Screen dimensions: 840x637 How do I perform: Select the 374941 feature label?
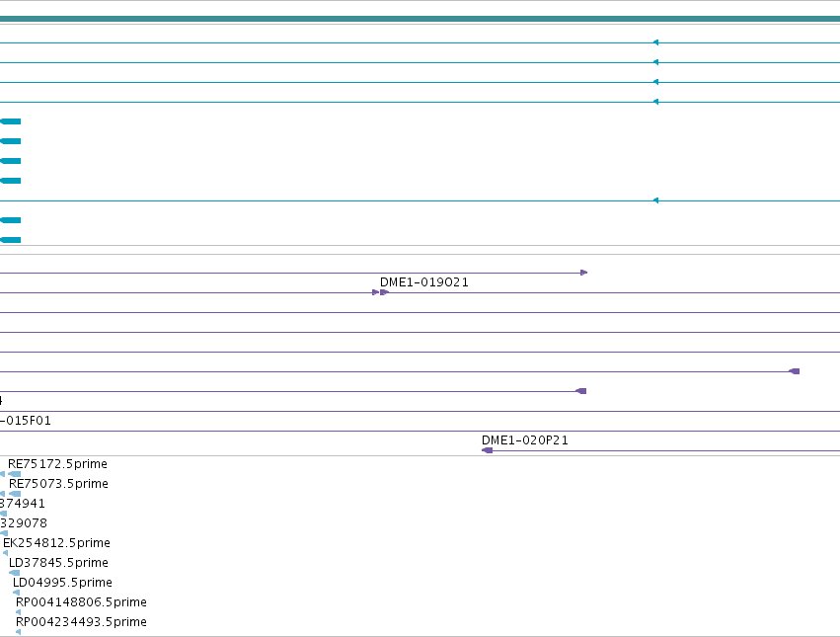tap(23, 504)
